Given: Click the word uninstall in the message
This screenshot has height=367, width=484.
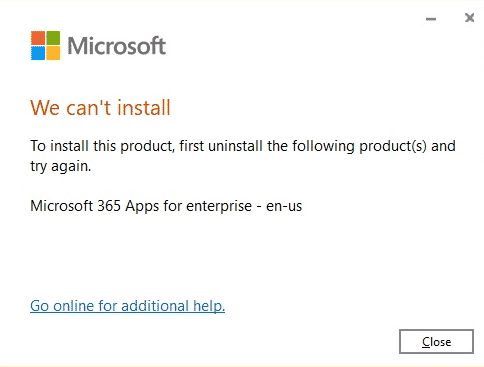Looking at the screenshot, I should pyautogui.click(x=235, y=146).
